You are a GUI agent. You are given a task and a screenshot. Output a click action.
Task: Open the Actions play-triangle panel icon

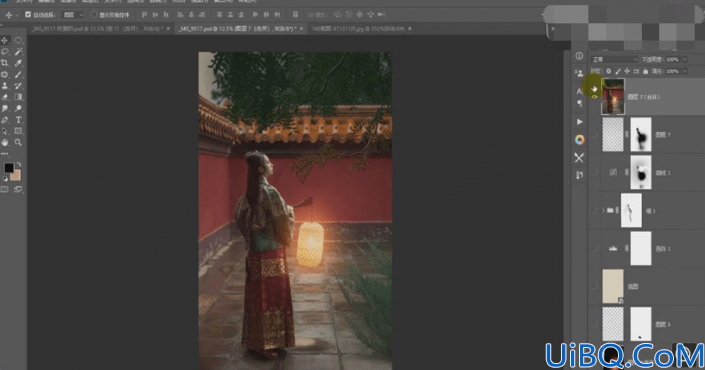point(579,121)
